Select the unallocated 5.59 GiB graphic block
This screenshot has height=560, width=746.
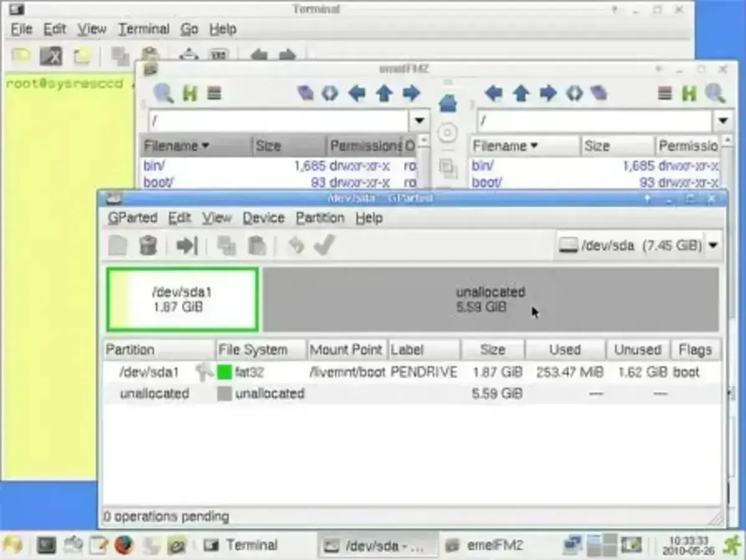(x=490, y=300)
